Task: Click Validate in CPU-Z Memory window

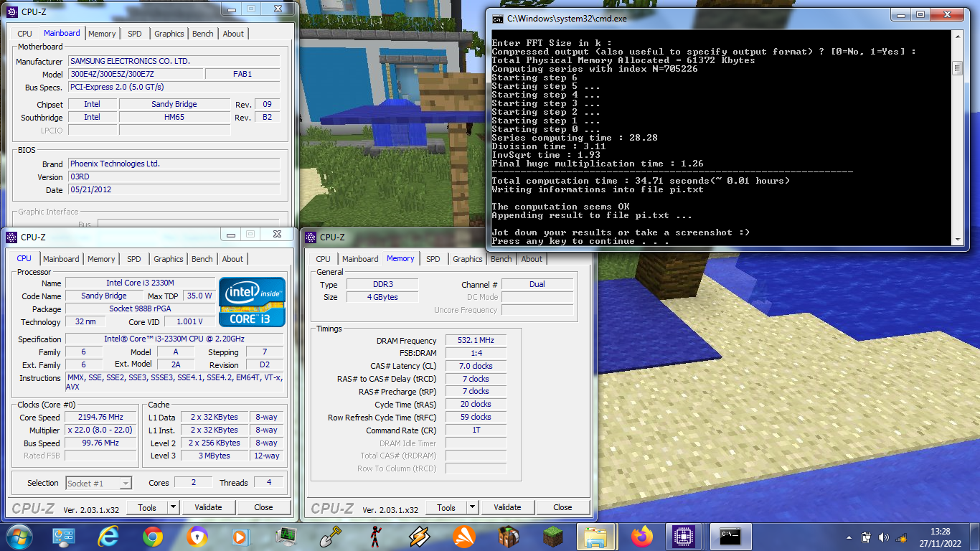Action: [507, 507]
